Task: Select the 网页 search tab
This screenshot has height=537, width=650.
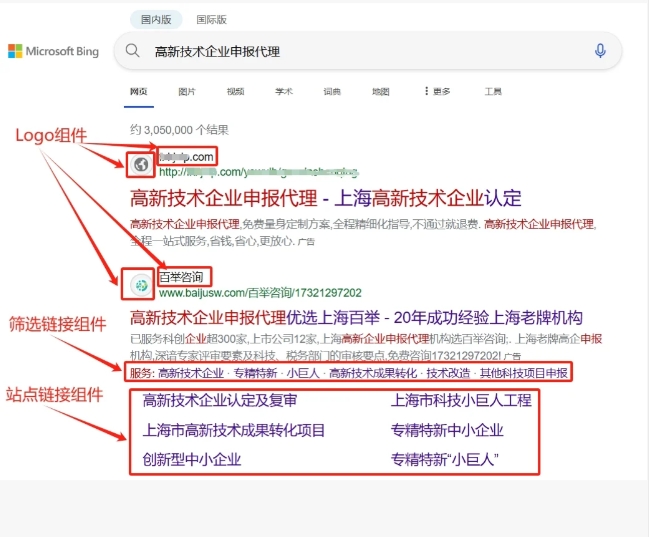Action: pos(138,91)
